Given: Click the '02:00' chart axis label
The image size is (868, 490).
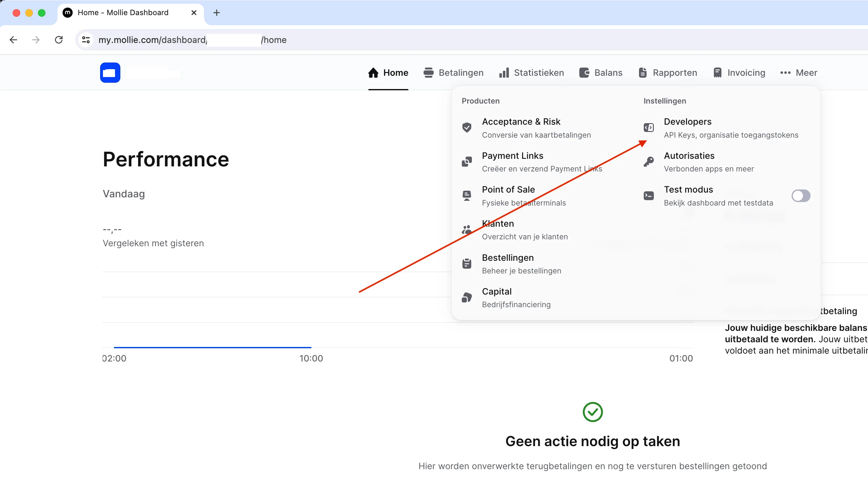Looking at the screenshot, I should coord(114,358).
